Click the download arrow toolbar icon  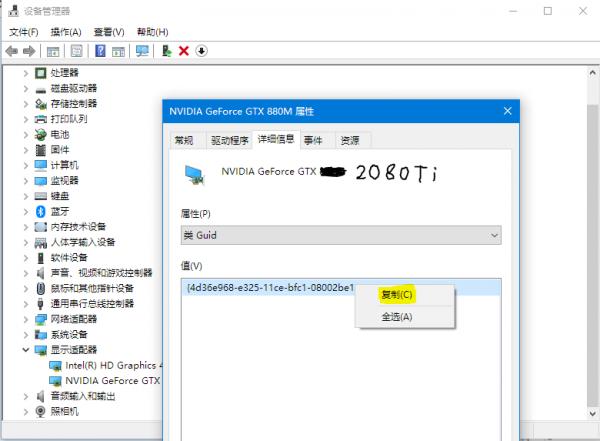[201, 51]
